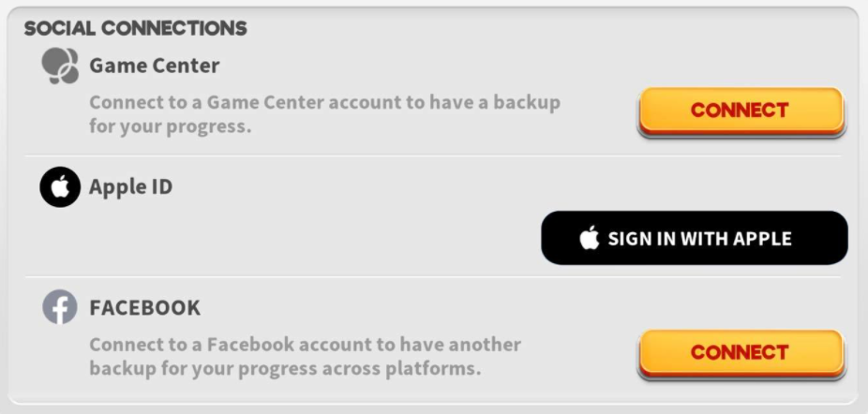Click the Game Center bubbles icon
Viewport: 868px width, 414px height.
tap(60, 66)
